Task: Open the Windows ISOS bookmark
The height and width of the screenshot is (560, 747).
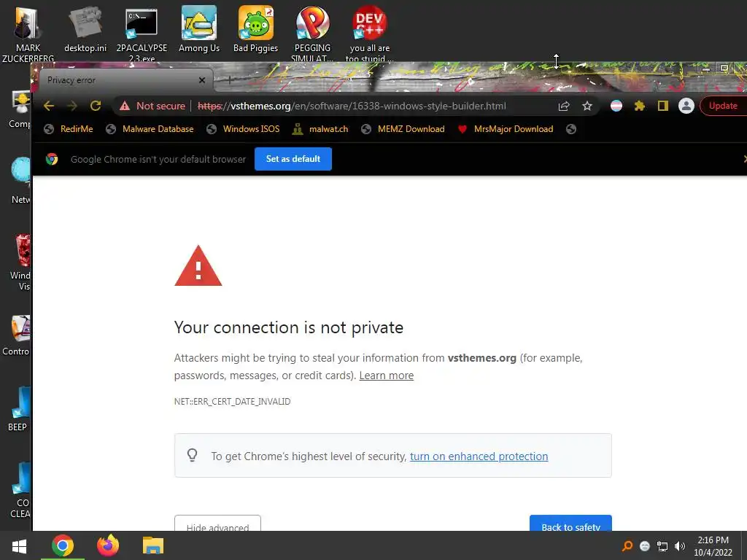Action: click(243, 129)
